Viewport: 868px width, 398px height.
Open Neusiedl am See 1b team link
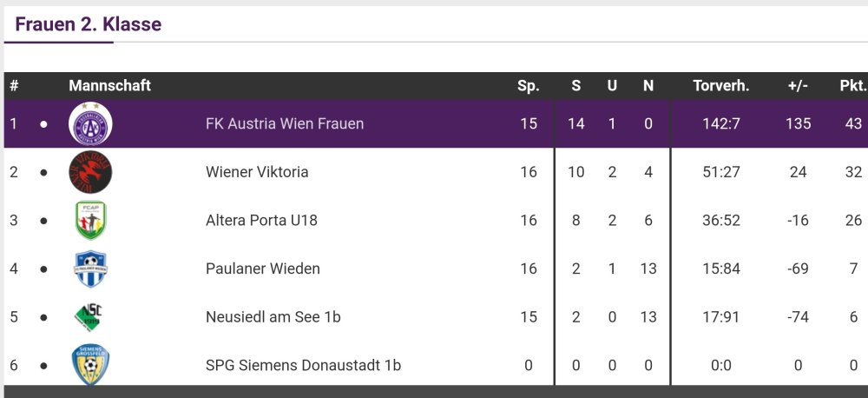(273, 317)
